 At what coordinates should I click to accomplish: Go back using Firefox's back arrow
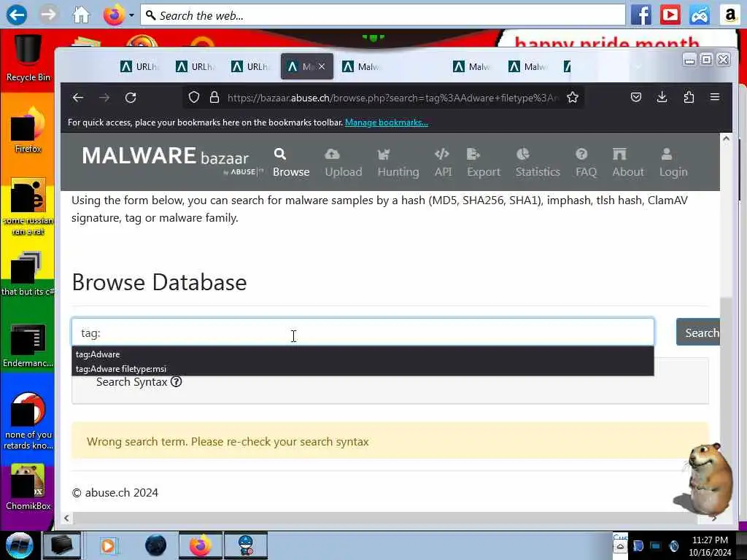[78, 98]
